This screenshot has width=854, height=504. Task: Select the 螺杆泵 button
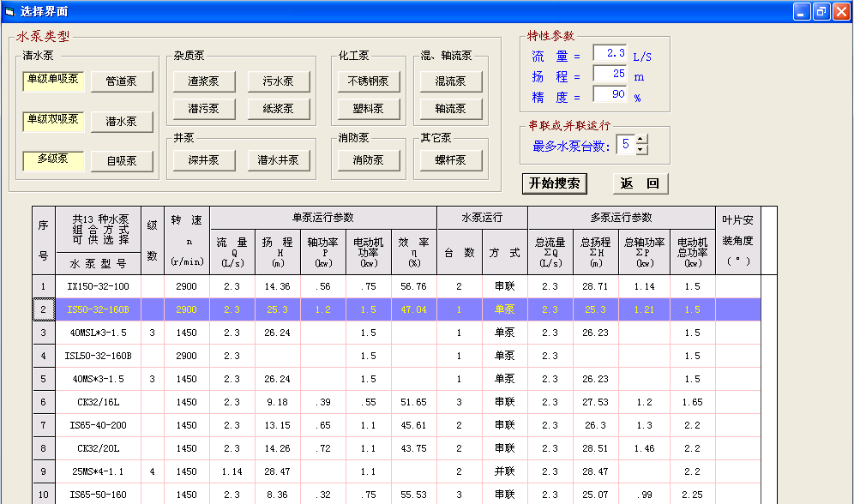click(x=451, y=160)
